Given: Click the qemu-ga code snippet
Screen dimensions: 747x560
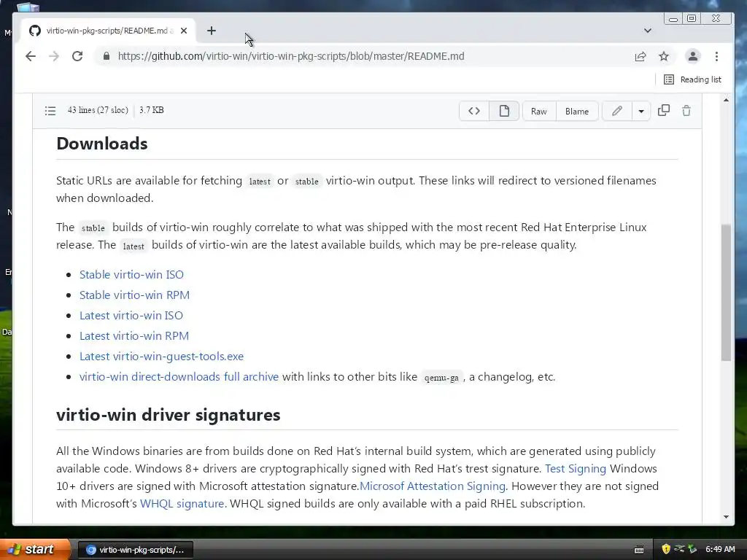Looking at the screenshot, I should tap(441, 378).
